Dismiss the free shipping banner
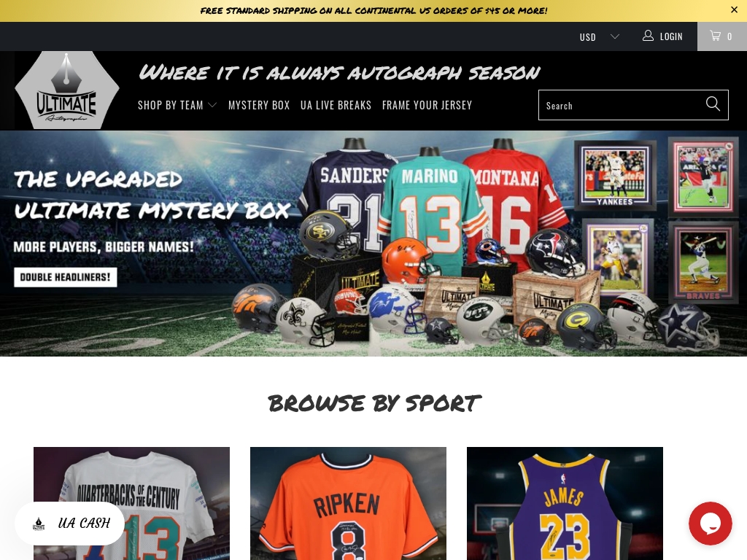The width and height of the screenshot is (747, 560). coord(734,9)
